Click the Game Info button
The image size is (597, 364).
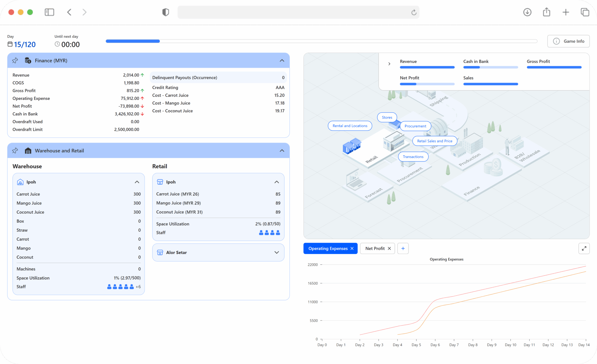tap(568, 41)
